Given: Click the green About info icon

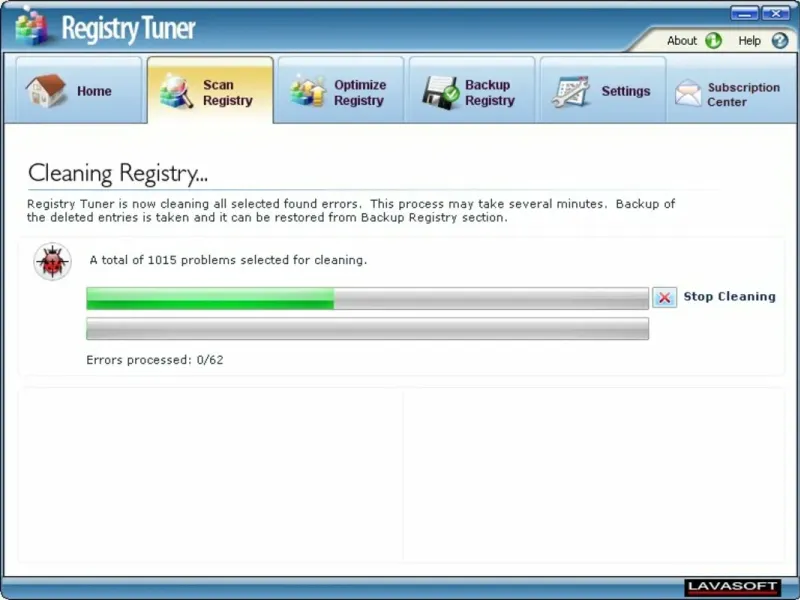Looking at the screenshot, I should coord(713,40).
